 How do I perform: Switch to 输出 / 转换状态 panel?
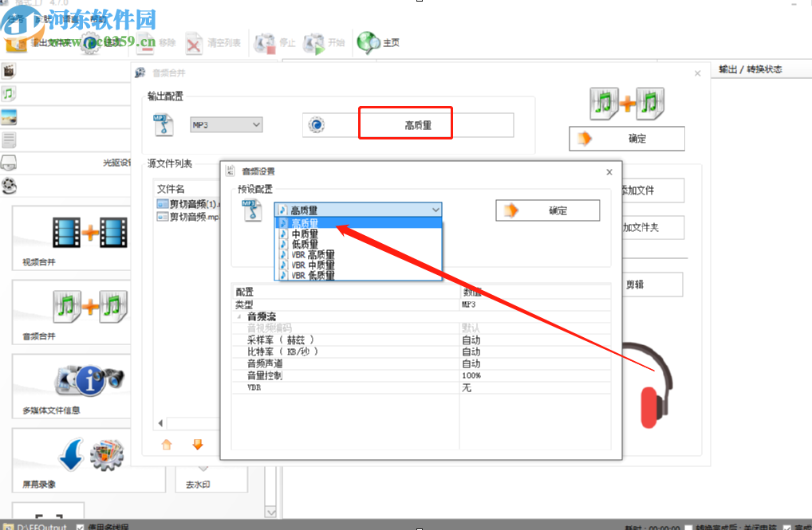pyautogui.click(x=752, y=69)
